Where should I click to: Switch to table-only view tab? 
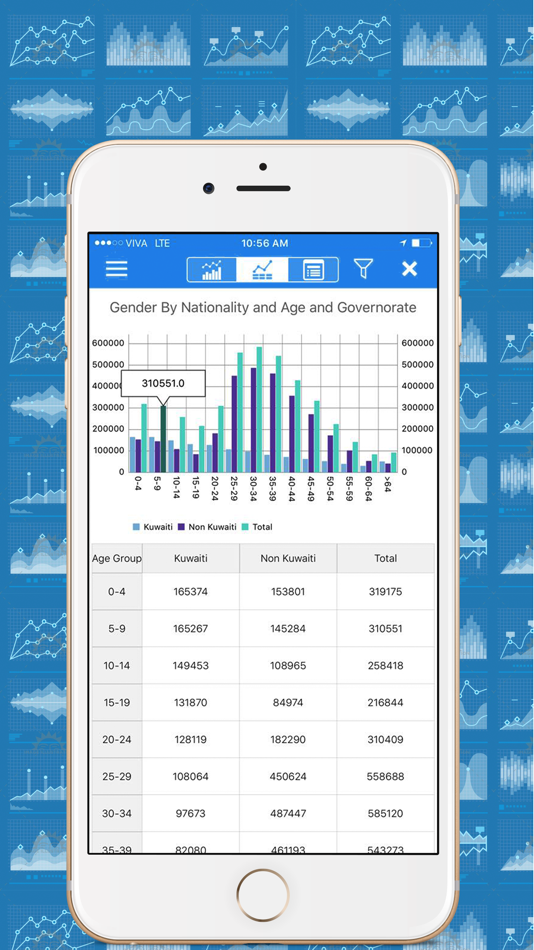coord(313,270)
